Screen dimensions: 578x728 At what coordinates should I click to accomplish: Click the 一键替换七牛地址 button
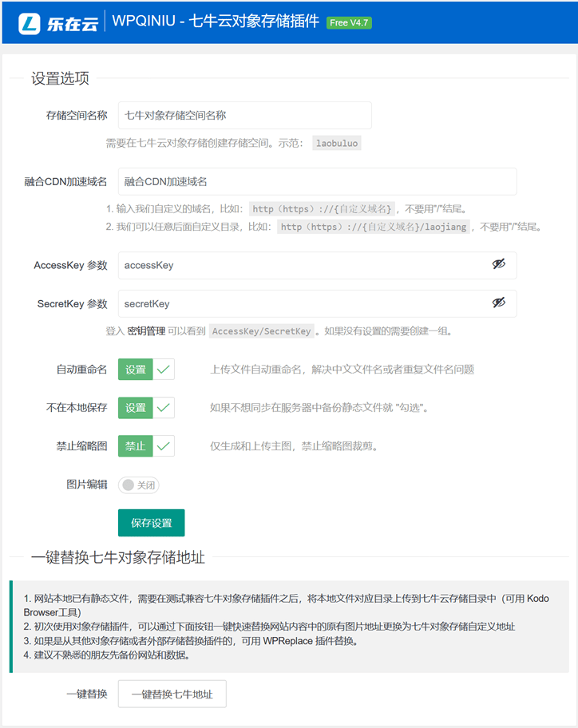click(172, 694)
